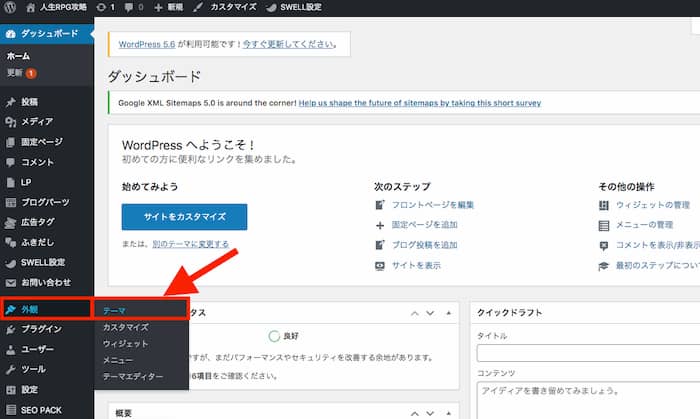Click the icon beside ブログパーツ
Viewport: 700px width, 419px height.
point(11,203)
